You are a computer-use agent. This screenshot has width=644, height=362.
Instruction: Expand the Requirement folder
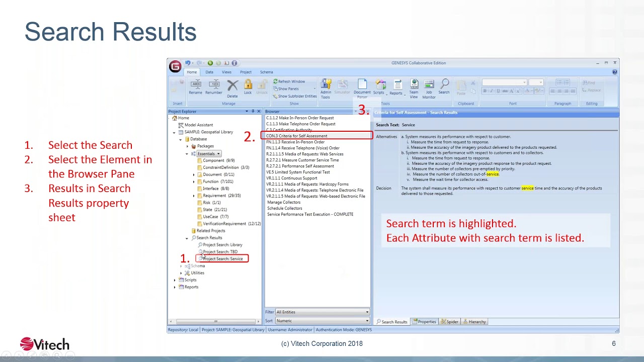tap(194, 196)
